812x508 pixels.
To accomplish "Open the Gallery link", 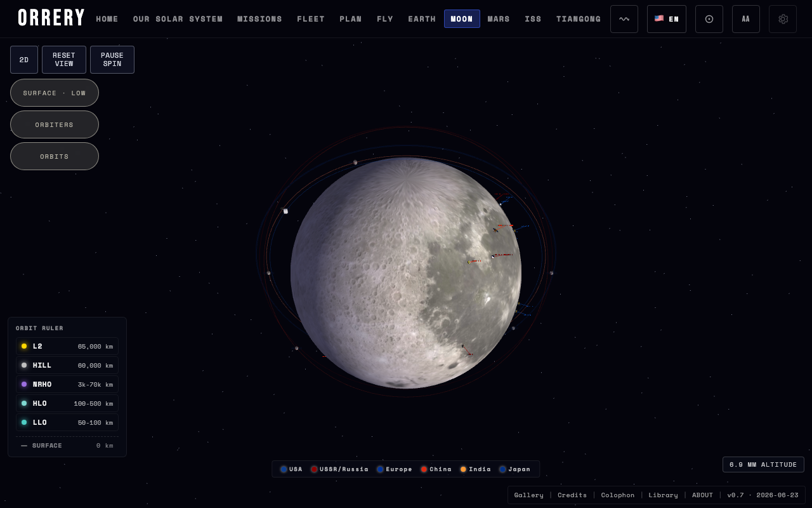I will (529, 495).
